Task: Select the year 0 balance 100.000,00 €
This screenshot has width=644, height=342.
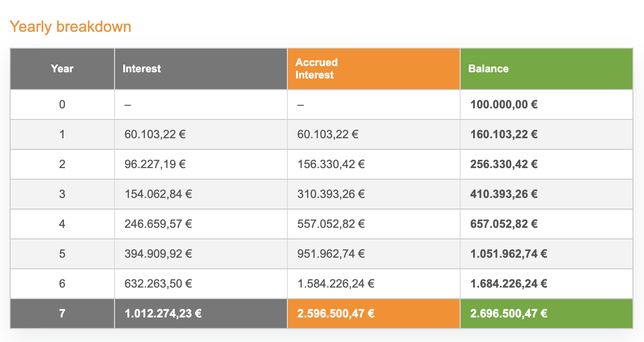Action: point(502,104)
